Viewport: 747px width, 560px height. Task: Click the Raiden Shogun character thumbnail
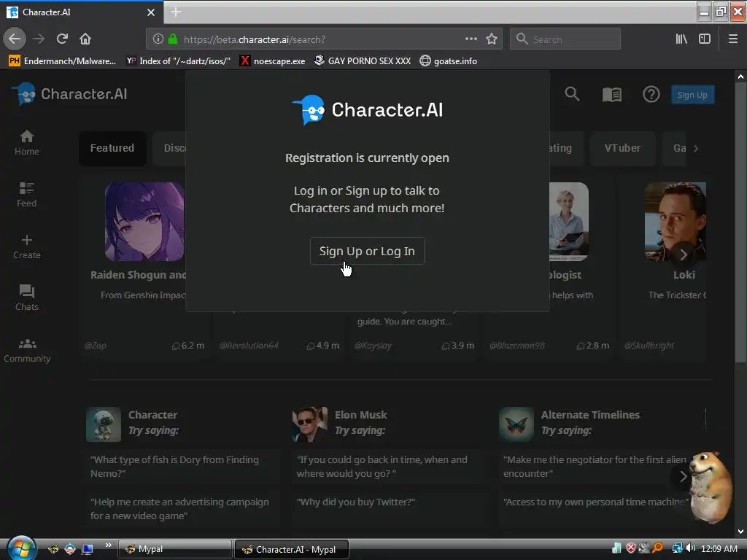[x=144, y=222]
